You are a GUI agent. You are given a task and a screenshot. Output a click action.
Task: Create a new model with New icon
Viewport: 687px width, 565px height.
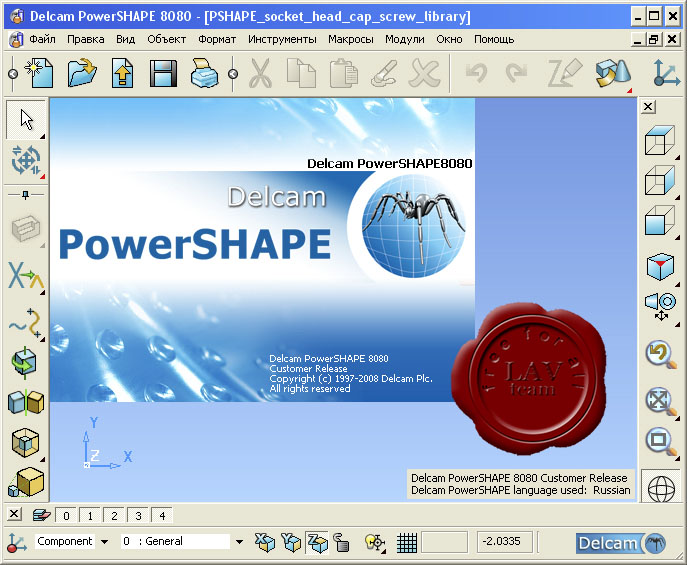(39, 73)
